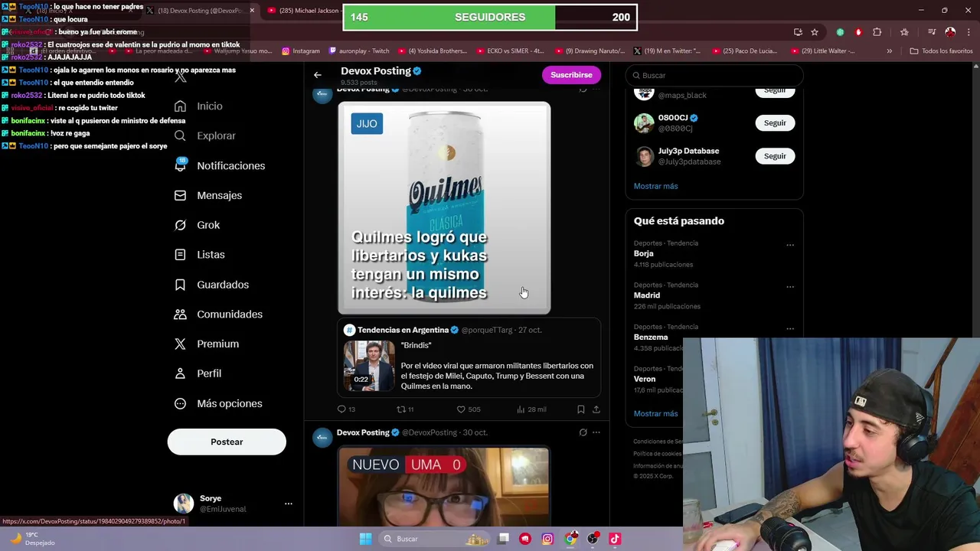Screen dimensions: 980x551
Task: Switch to the Devox Posting browser tab
Action: [x=201, y=11]
